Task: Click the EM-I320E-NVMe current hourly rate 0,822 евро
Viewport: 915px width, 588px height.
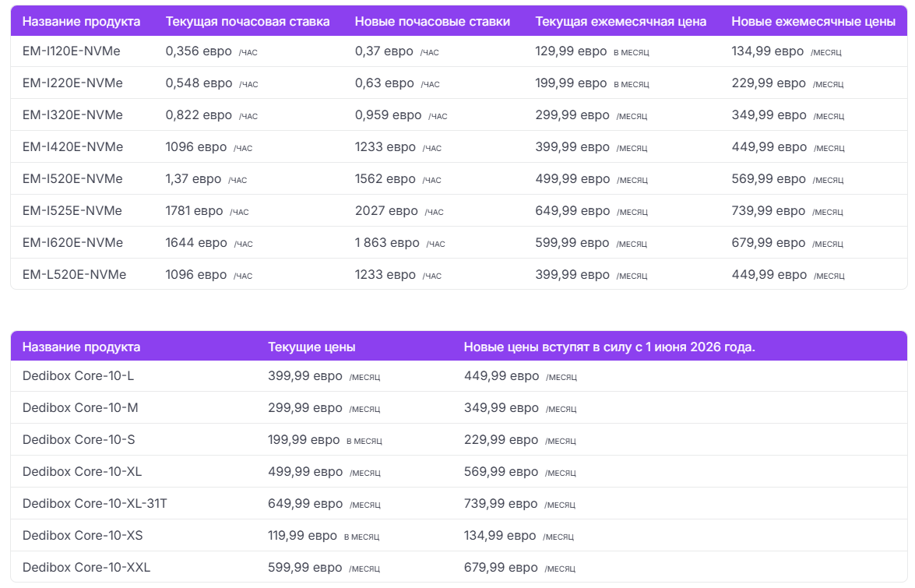Action: [x=199, y=115]
